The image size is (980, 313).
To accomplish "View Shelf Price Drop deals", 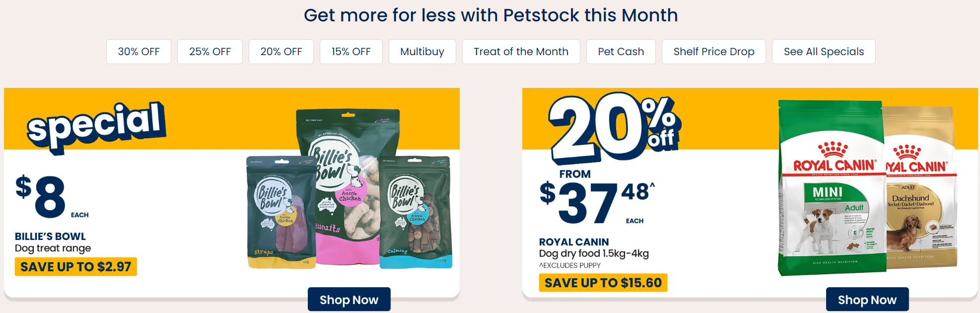I will click(713, 52).
